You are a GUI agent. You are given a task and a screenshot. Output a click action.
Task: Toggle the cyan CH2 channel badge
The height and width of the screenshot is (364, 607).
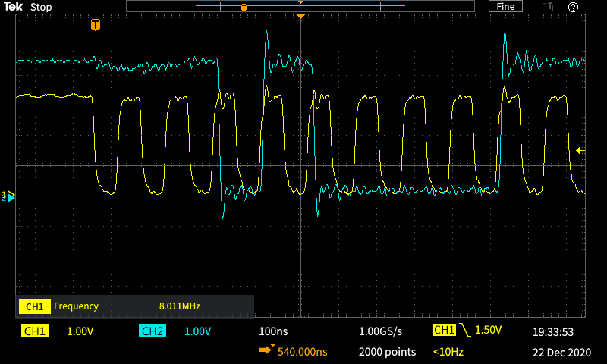153,331
